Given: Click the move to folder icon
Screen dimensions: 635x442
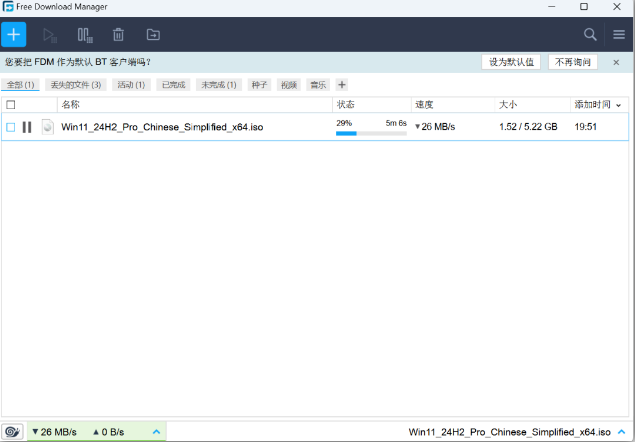Looking at the screenshot, I should [x=153, y=35].
